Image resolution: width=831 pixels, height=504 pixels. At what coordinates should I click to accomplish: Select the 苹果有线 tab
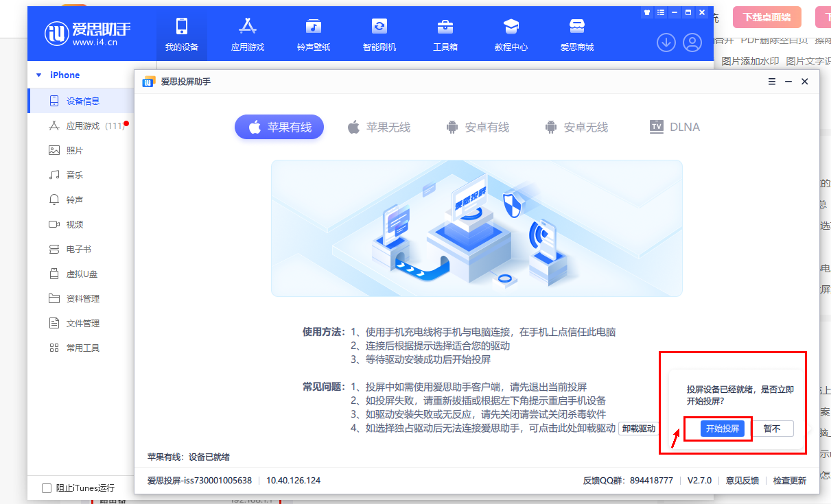279,127
